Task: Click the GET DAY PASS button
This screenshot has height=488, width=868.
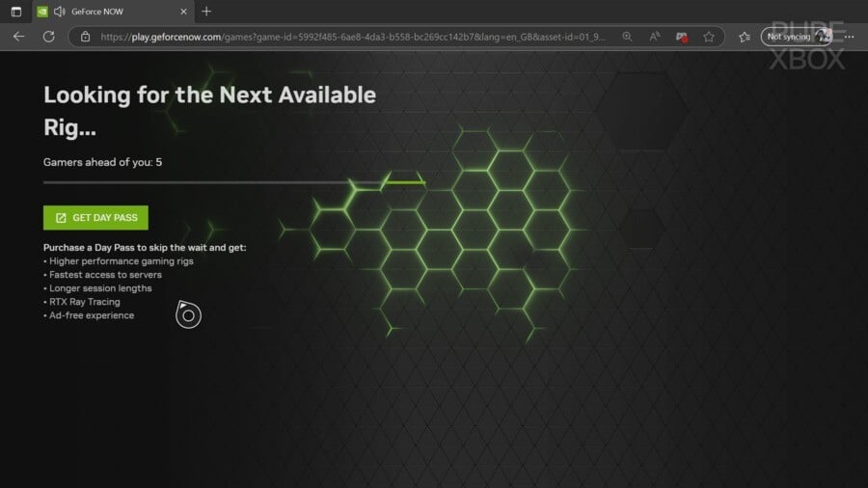Action: (x=95, y=217)
